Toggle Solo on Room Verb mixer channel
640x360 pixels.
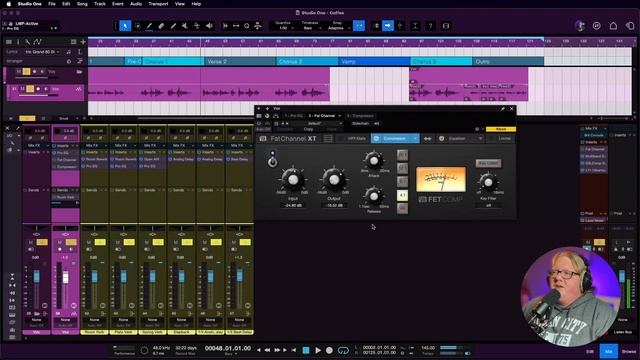tap(100, 242)
